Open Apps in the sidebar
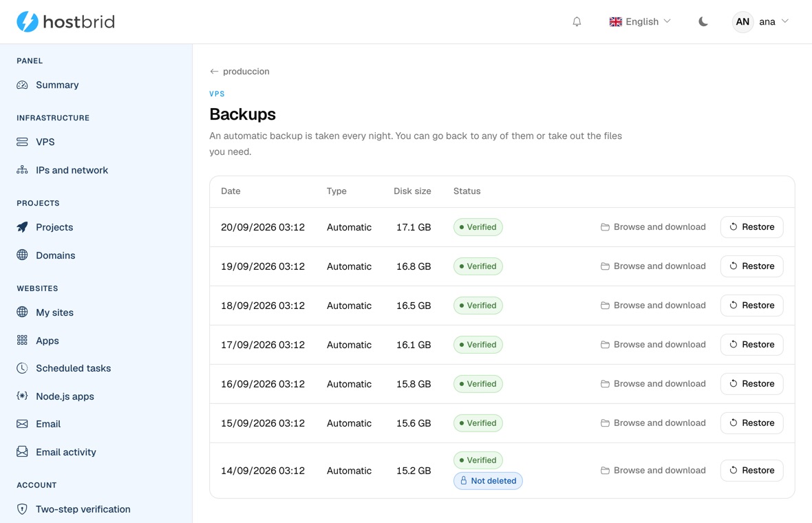Screen dimensions: 812x523 (x=47, y=341)
